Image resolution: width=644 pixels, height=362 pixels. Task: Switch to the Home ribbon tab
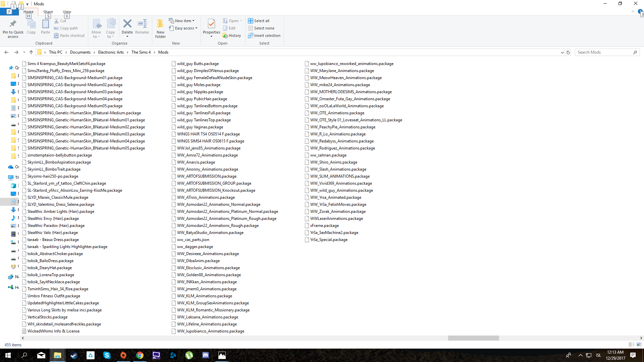[29, 12]
